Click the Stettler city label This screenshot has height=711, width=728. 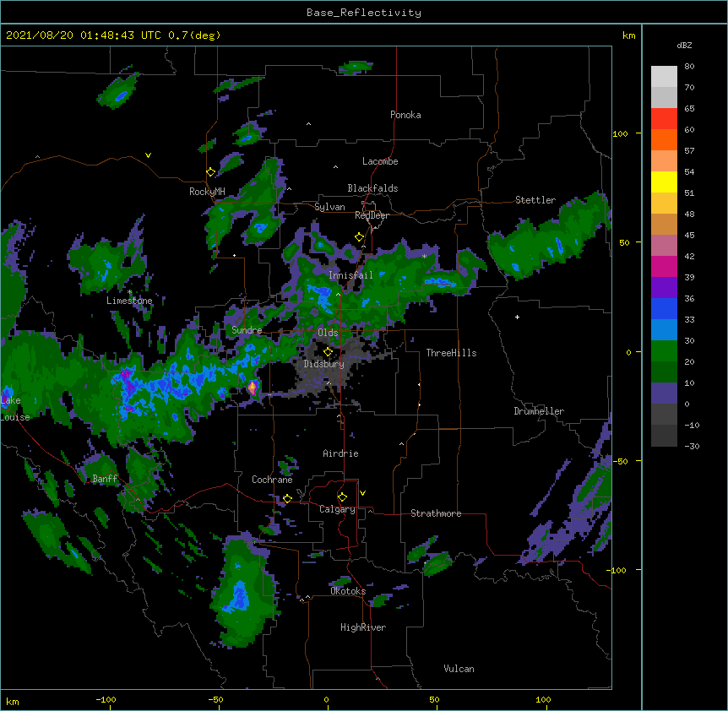coord(535,200)
